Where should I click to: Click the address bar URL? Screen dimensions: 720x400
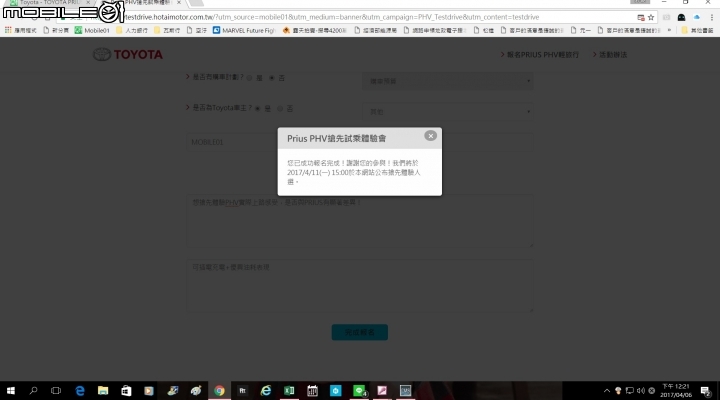(x=331, y=17)
